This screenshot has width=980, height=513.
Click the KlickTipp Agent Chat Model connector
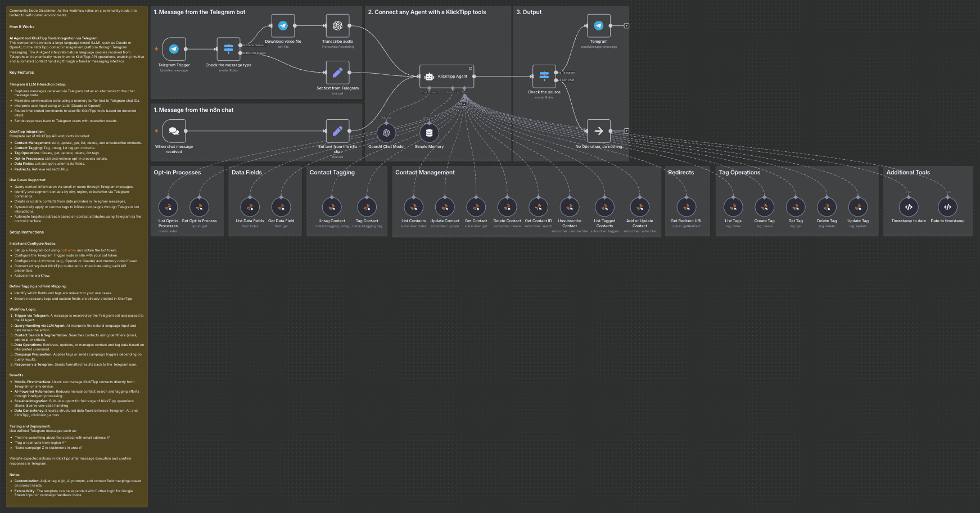pos(429,88)
